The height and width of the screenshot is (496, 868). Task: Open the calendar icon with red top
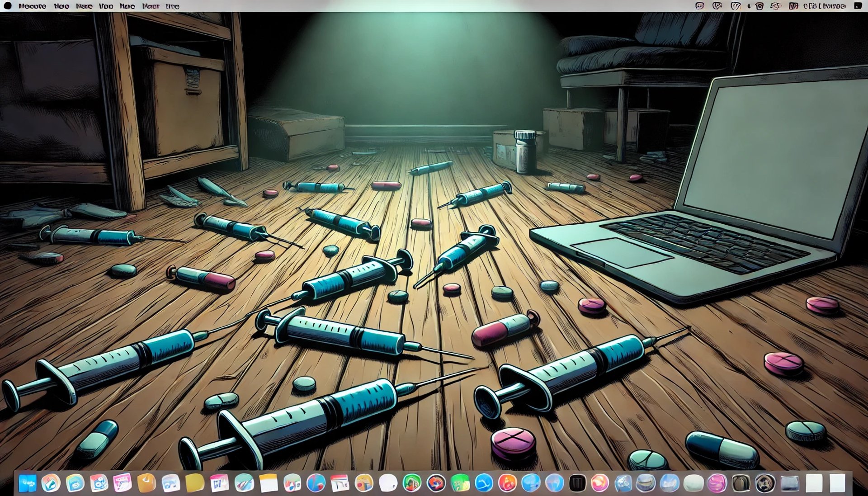pyautogui.click(x=340, y=483)
